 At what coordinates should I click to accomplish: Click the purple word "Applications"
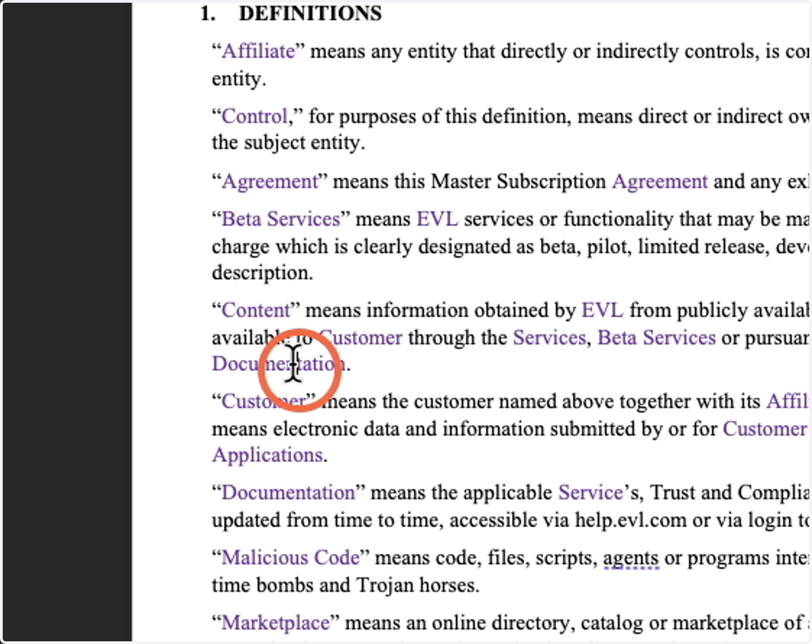tap(267, 455)
